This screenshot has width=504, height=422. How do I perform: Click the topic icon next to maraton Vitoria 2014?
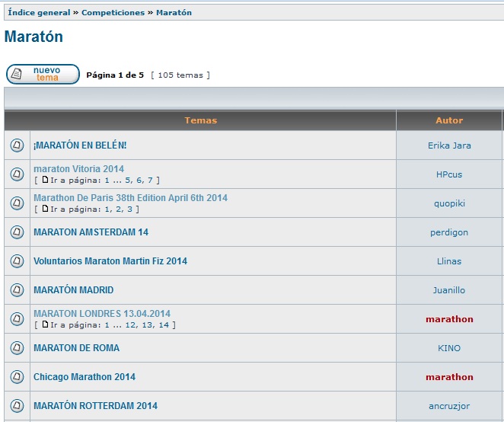point(17,174)
